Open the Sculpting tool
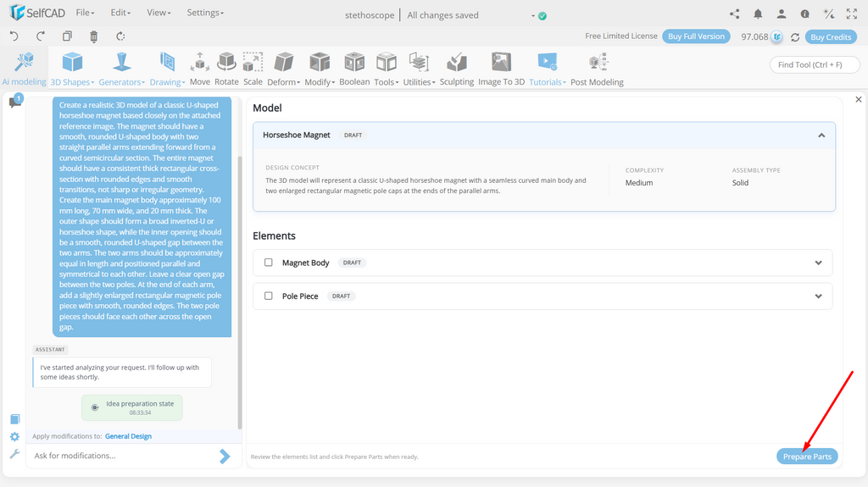 point(457,69)
